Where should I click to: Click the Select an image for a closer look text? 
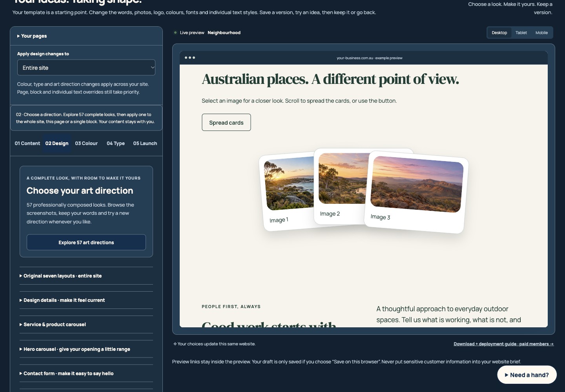[299, 101]
